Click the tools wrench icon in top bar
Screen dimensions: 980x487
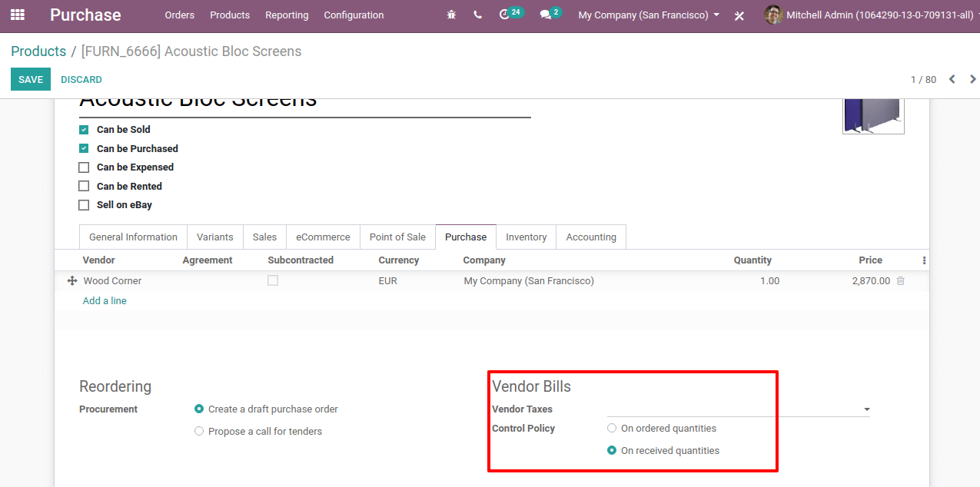739,15
